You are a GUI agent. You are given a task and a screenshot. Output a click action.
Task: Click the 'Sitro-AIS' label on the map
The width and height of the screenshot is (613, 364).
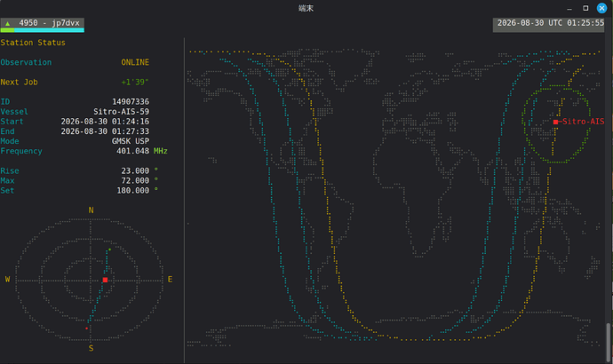(584, 122)
